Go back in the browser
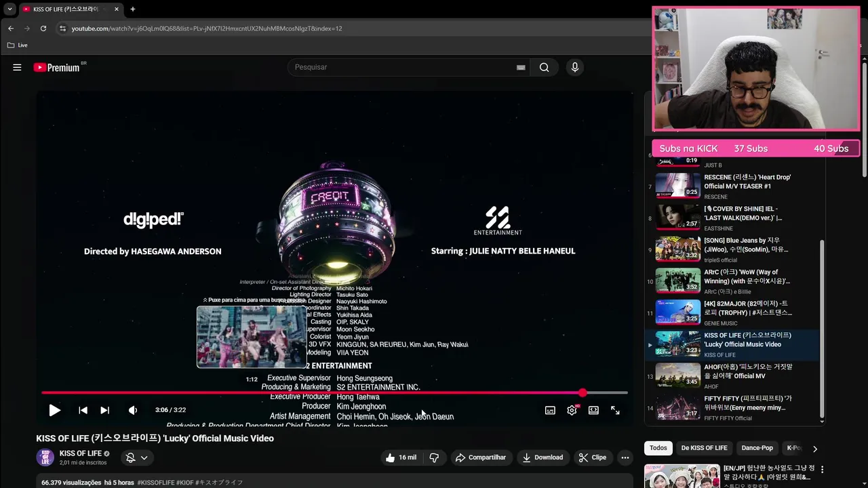 click(11, 28)
